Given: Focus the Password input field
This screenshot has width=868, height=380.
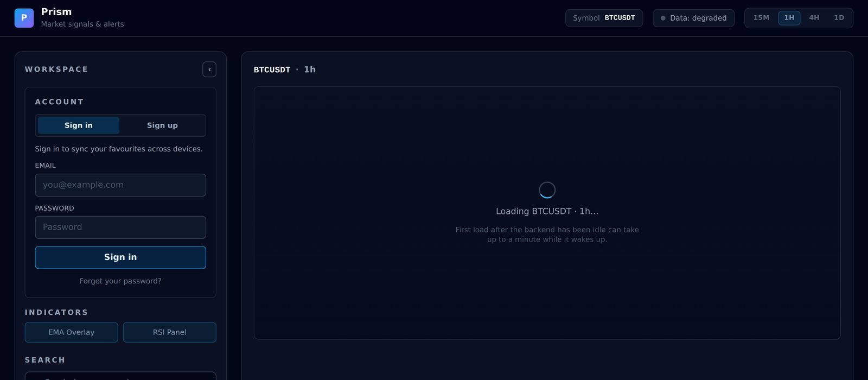Looking at the screenshot, I should 120,227.
